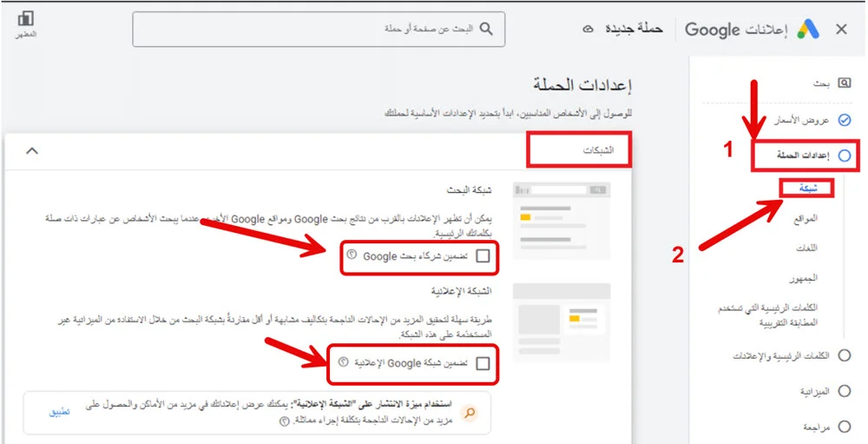Click the Google Ads logo icon

808,30
